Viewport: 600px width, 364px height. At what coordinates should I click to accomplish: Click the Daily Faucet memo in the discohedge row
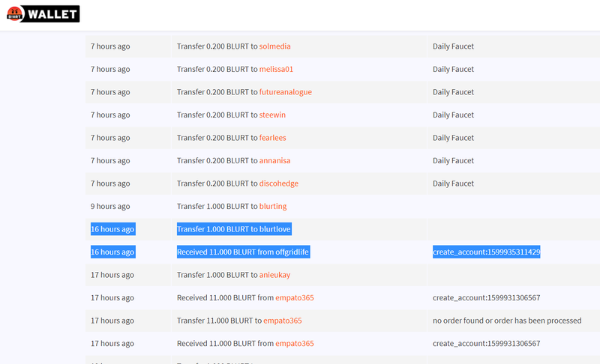coord(453,183)
